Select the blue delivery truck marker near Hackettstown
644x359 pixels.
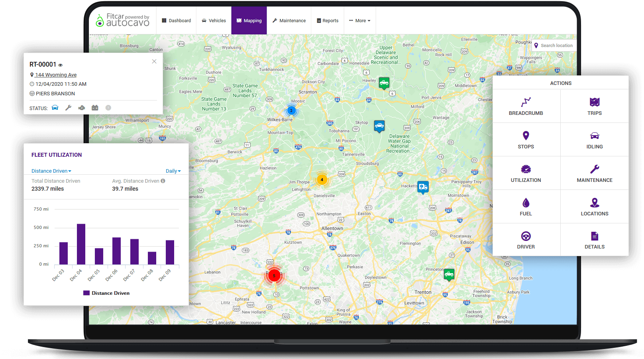tap(423, 187)
